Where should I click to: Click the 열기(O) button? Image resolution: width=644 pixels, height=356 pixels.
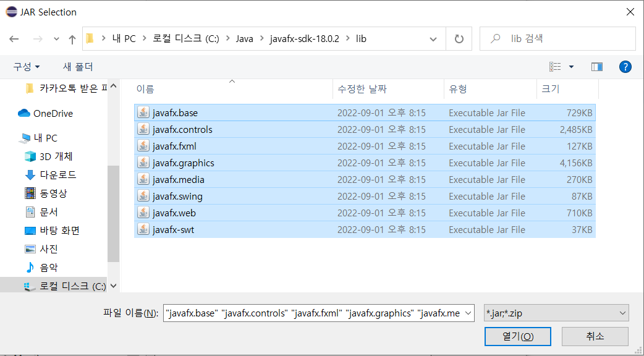517,336
